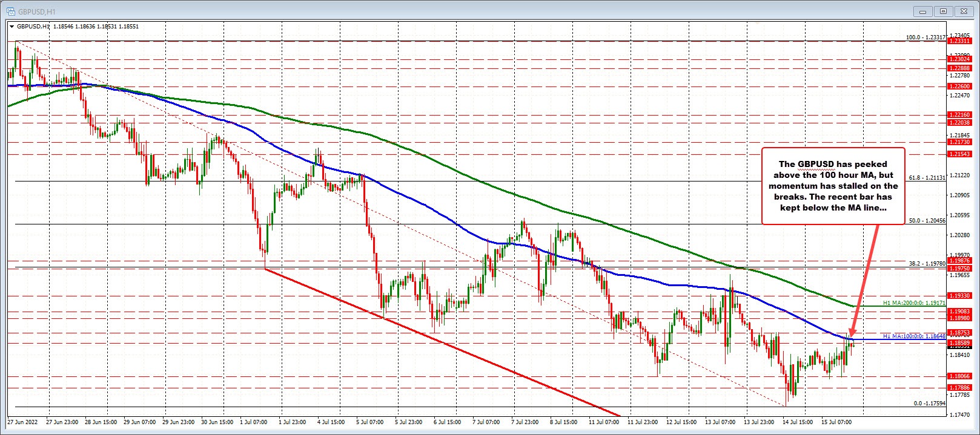
Task: Click the GBPUSD chart window icon
Action: (10, 10)
